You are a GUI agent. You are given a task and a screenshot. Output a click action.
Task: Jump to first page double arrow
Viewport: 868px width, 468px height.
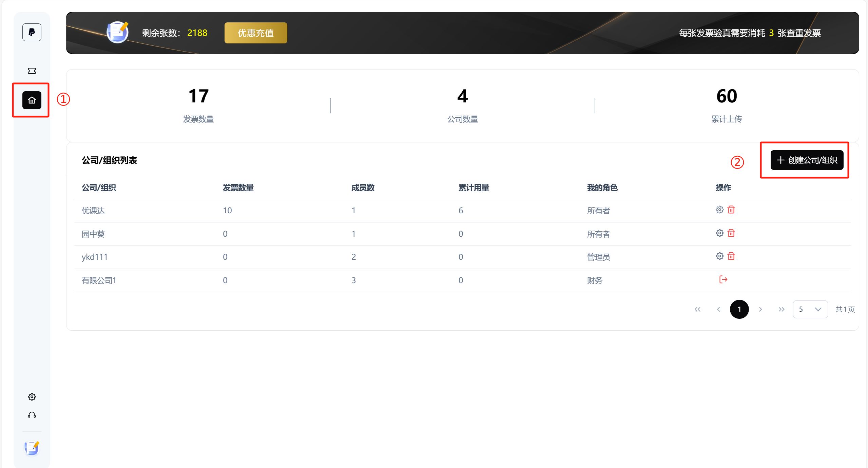pyautogui.click(x=697, y=309)
